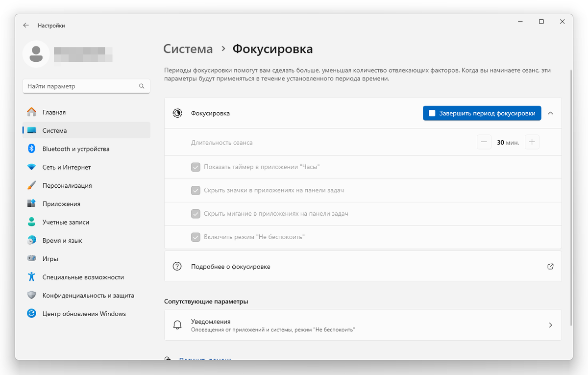This screenshot has width=588, height=375.
Task: Click the 30 мин. duration value
Action: [508, 143]
